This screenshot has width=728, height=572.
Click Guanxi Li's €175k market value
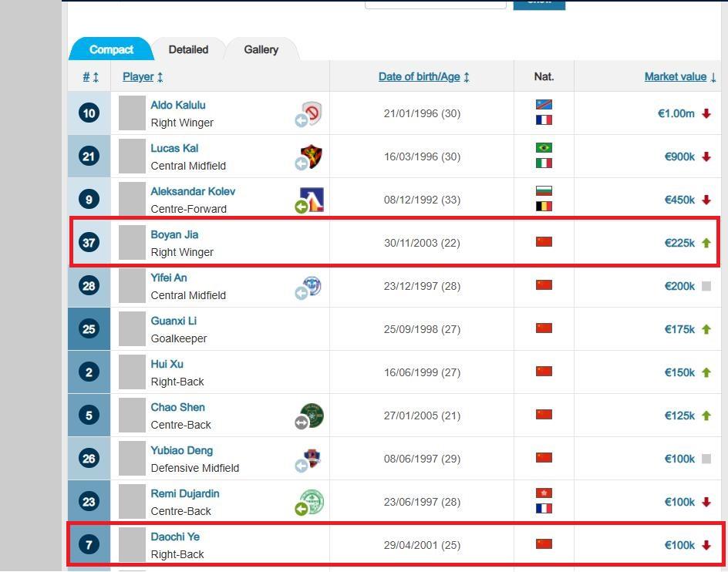(679, 329)
